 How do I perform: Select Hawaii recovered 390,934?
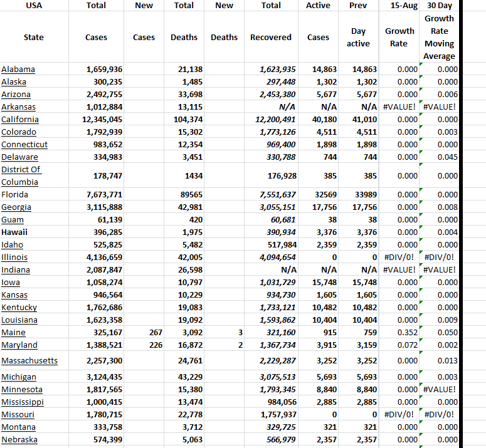click(x=271, y=232)
